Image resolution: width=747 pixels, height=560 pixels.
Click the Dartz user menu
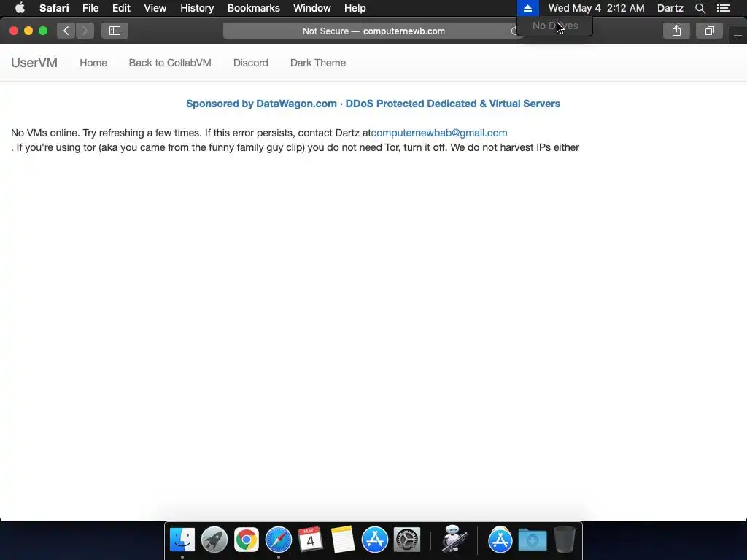(670, 8)
